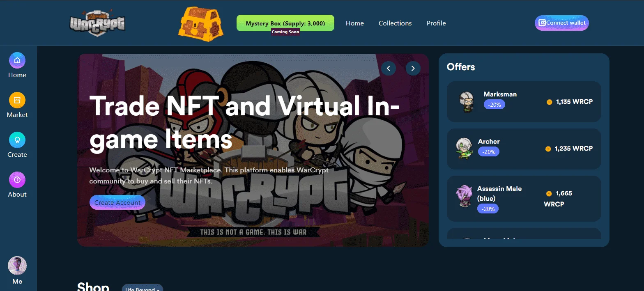The height and width of the screenshot is (291, 644).
Task: Click the Assassin Male -20% discount badge
Action: 488,209
